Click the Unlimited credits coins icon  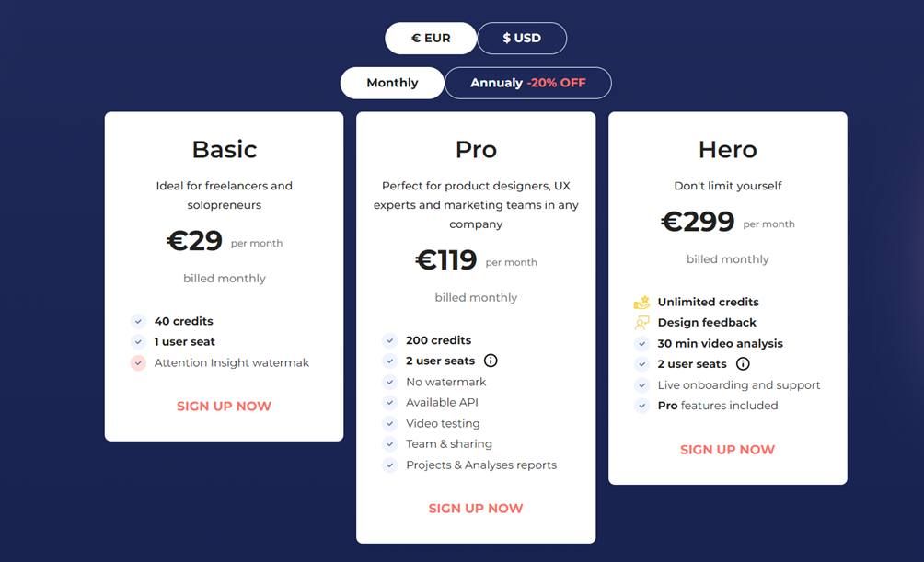(641, 302)
